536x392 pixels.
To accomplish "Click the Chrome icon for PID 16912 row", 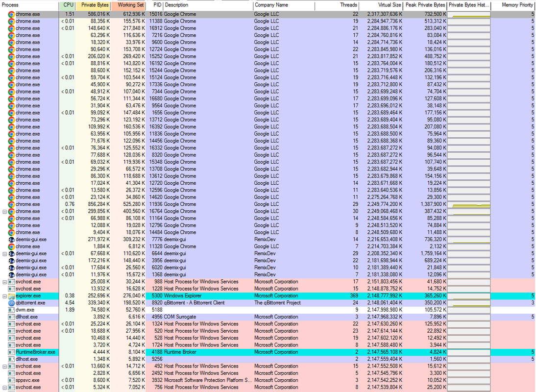I will click(11, 28).
